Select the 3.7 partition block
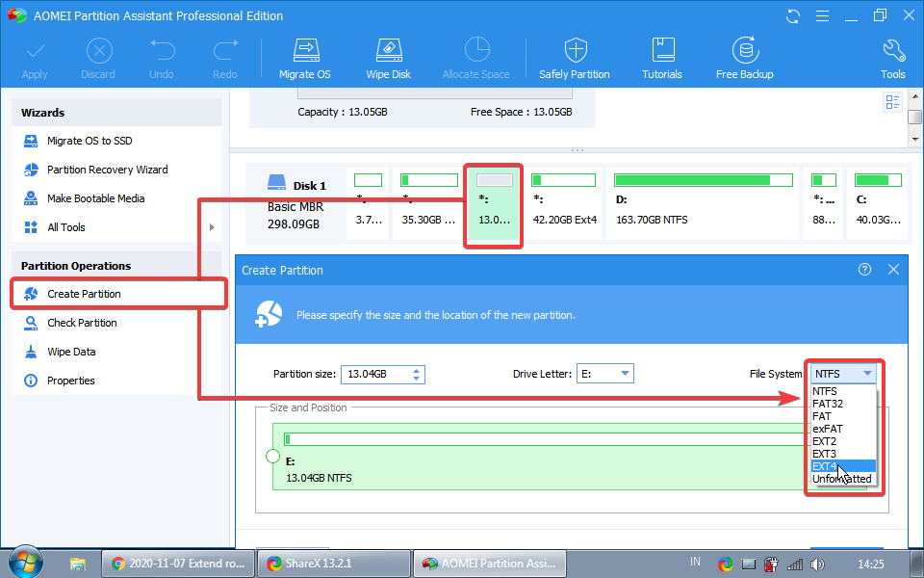Viewport: 924px width, 578px height. 368,204
